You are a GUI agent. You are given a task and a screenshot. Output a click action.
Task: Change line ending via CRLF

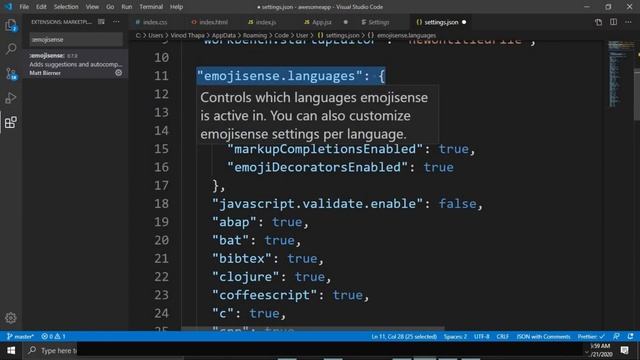click(x=502, y=337)
